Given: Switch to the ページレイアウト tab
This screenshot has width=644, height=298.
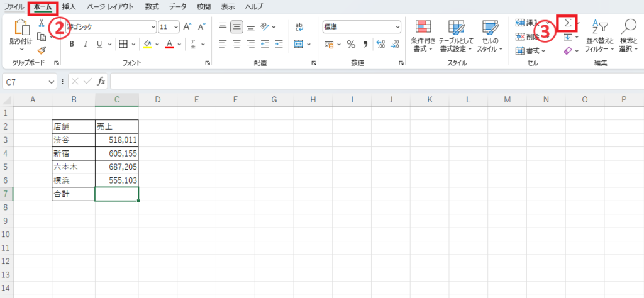Looking at the screenshot, I should point(110,6).
